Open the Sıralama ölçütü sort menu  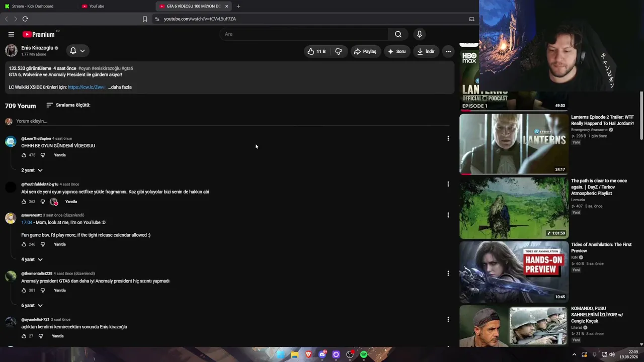click(68, 105)
